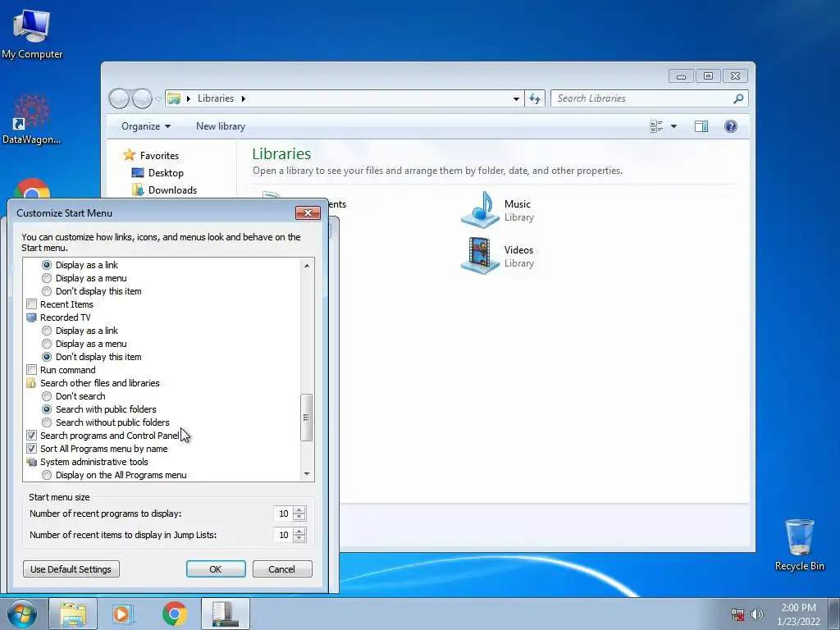This screenshot has width=840, height=630.
Task: Click the taskbar clock showing 2:00 PM
Action: click(798, 614)
